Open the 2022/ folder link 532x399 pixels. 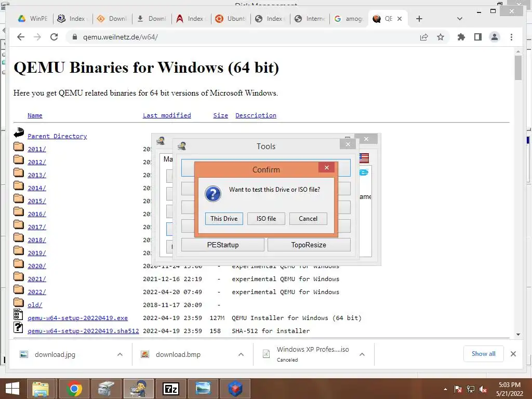37,292
